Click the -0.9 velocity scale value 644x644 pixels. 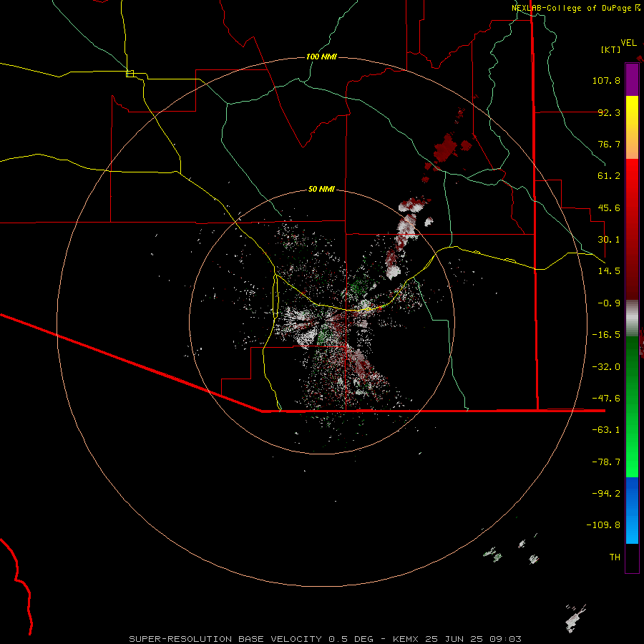click(x=609, y=303)
